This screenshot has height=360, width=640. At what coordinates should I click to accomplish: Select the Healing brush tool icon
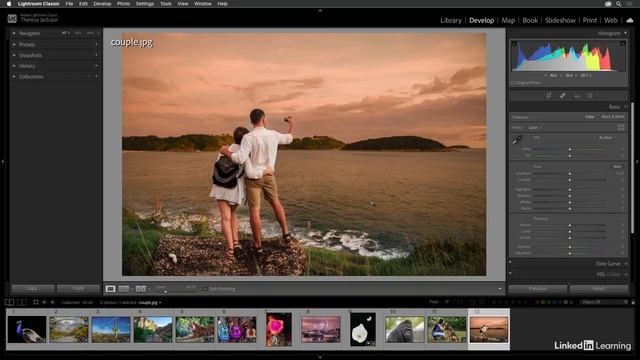tap(562, 96)
